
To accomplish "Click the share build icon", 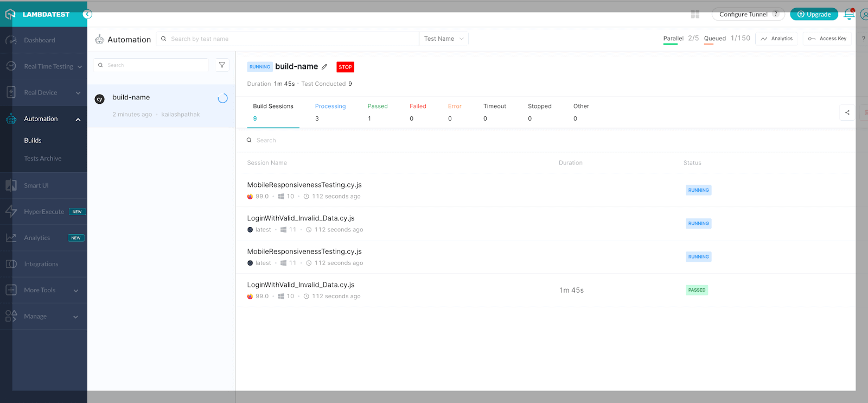I will pyautogui.click(x=847, y=112).
